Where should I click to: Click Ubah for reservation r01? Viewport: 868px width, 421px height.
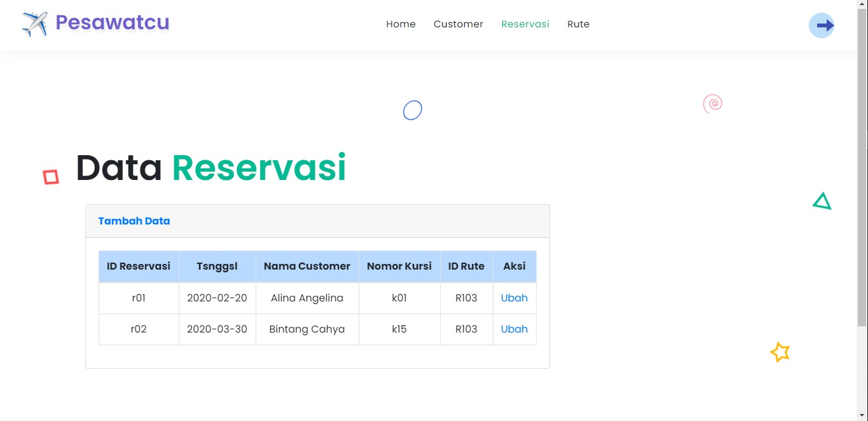[514, 298]
